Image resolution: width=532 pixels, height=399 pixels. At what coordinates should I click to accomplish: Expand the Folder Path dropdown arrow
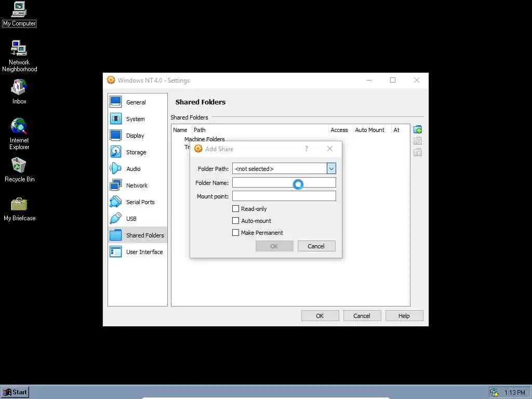tap(331, 169)
